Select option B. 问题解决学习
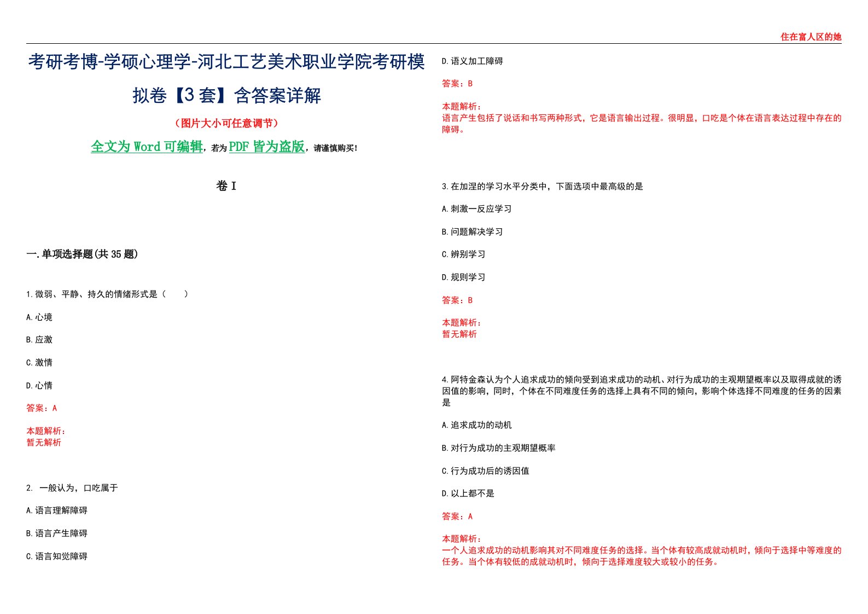The height and width of the screenshot is (614, 868). pyautogui.click(x=473, y=232)
